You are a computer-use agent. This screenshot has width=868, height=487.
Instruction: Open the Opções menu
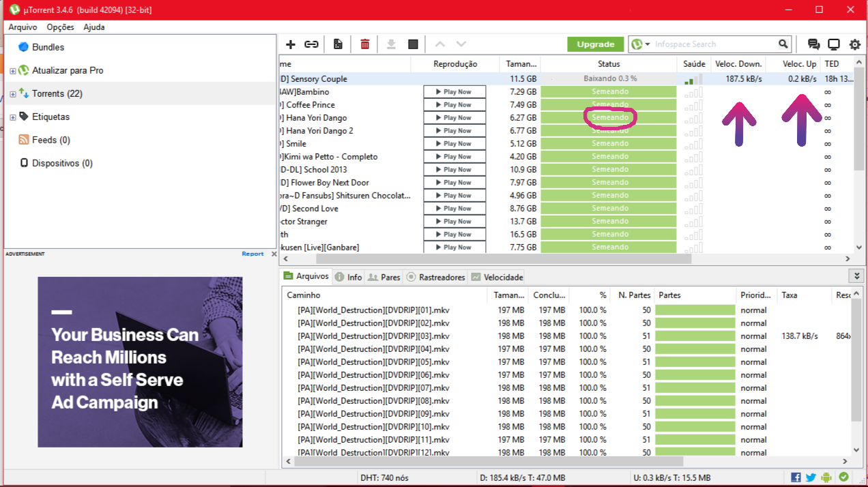point(59,27)
